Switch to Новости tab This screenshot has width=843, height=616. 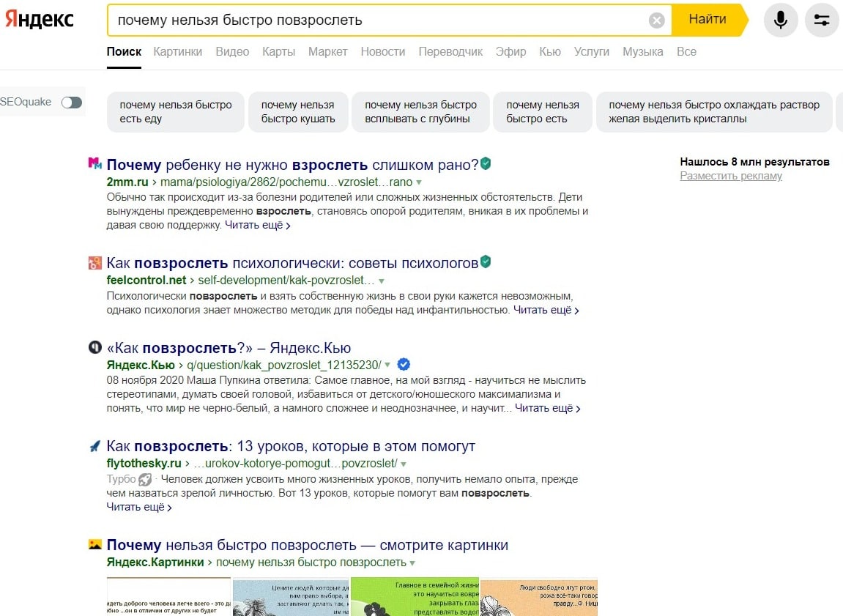point(383,51)
